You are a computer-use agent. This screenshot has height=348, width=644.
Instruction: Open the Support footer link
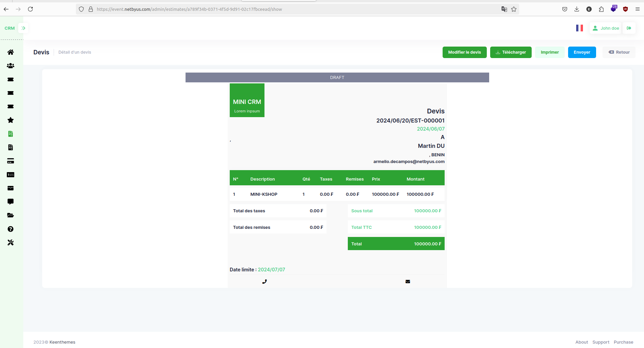pyautogui.click(x=601, y=342)
